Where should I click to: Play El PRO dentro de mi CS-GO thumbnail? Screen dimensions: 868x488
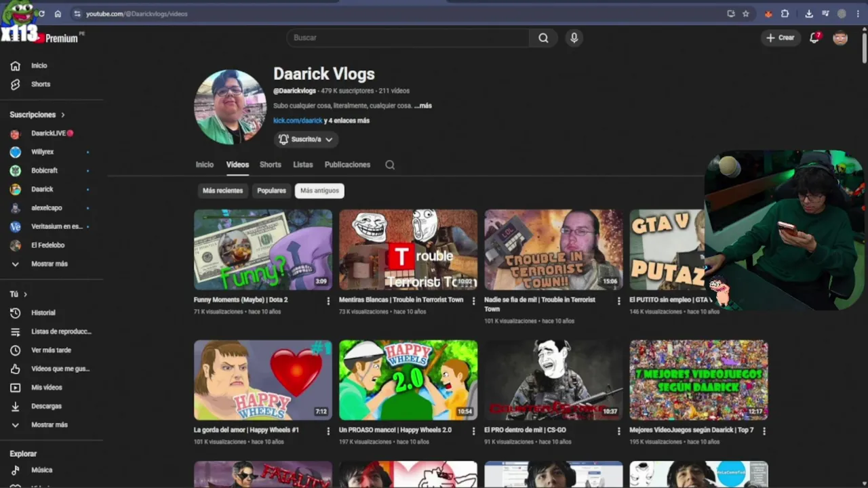click(553, 380)
